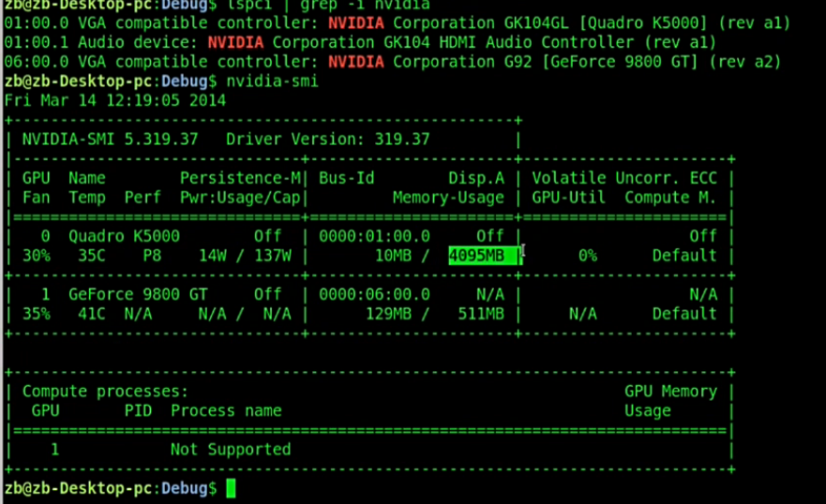
Task: Click the 10MB memory usage value
Action: click(393, 256)
